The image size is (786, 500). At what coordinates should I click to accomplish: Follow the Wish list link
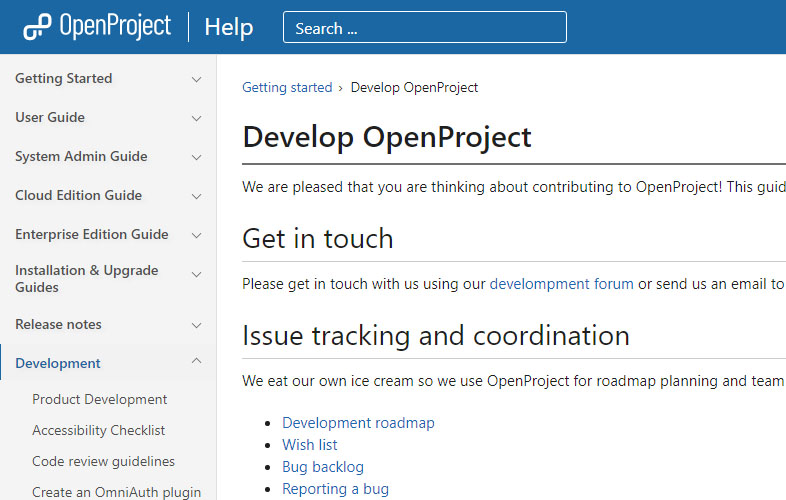(x=310, y=445)
